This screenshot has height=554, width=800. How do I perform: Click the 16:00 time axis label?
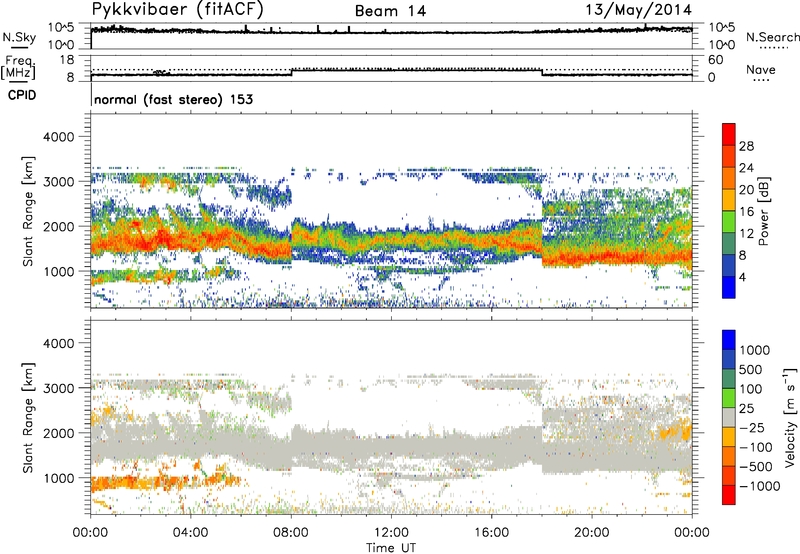click(x=491, y=533)
